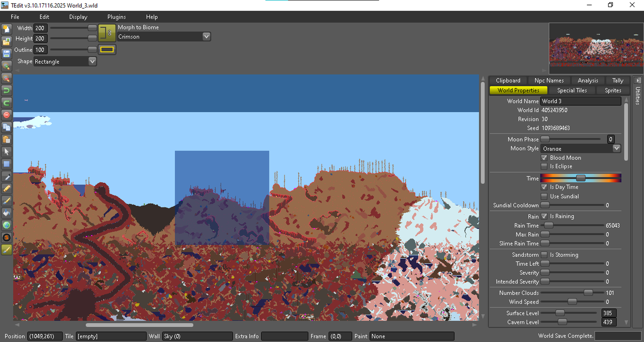Select the Selection rectangle tool
The height and width of the screenshot is (342, 644).
tap(6, 164)
